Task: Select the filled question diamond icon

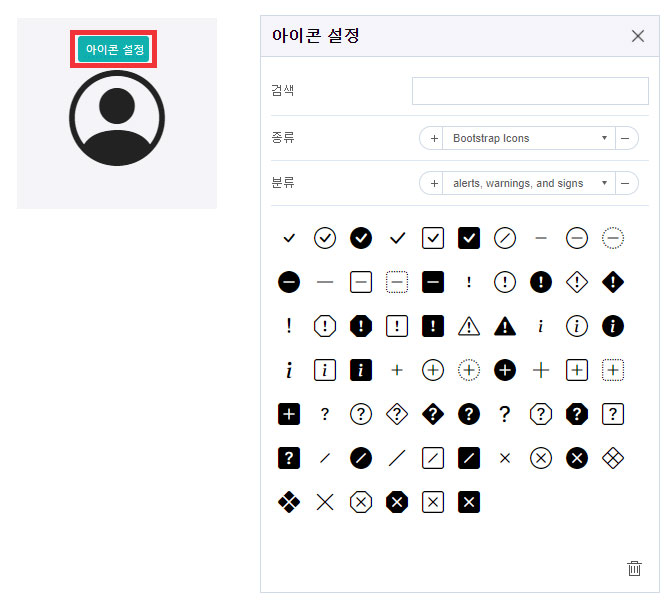Action: pyautogui.click(x=433, y=414)
